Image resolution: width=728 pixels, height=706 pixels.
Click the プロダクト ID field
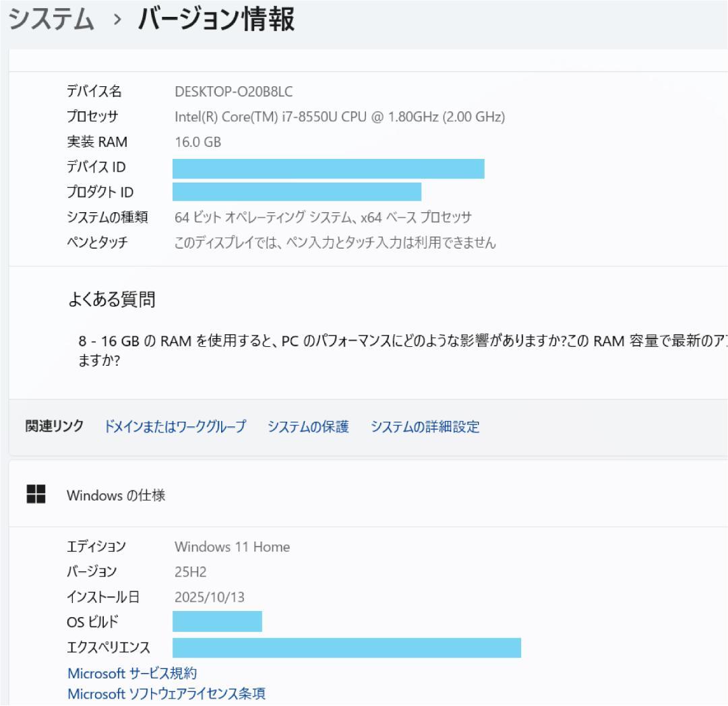pos(297,192)
